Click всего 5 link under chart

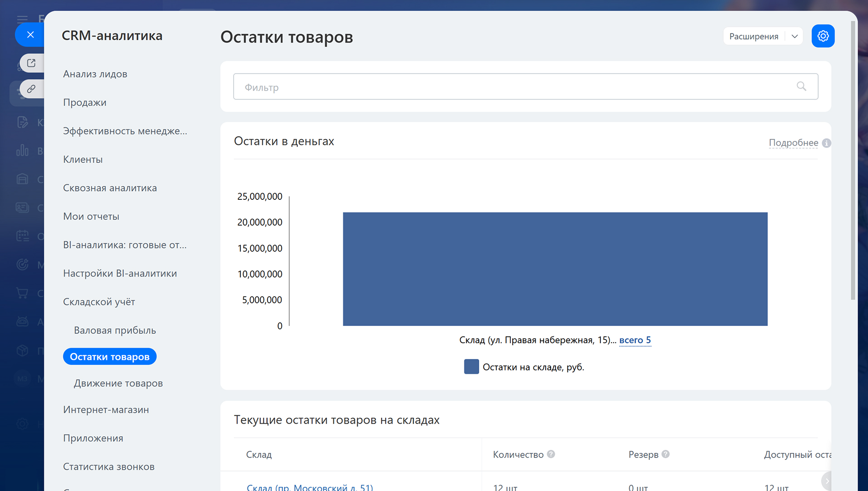[x=635, y=340]
